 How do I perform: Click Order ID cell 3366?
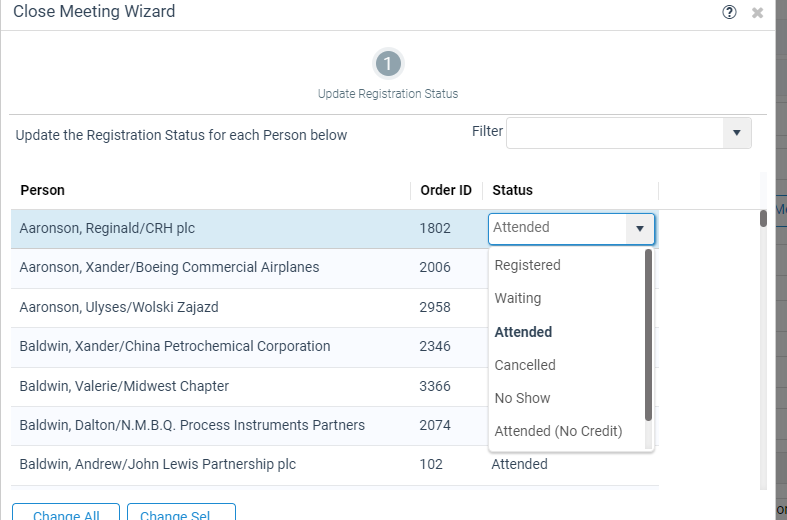tap(435, 386)
